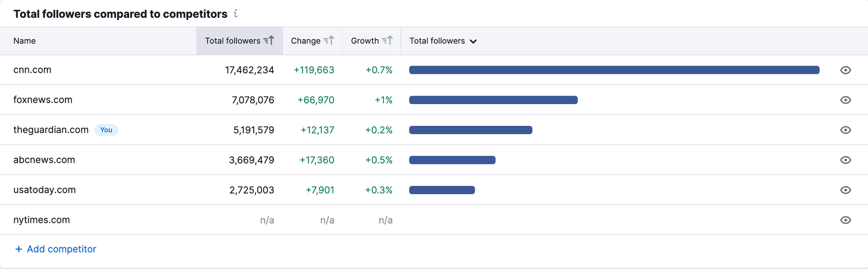Sort by Total followers column sort icon

point(269,41)
